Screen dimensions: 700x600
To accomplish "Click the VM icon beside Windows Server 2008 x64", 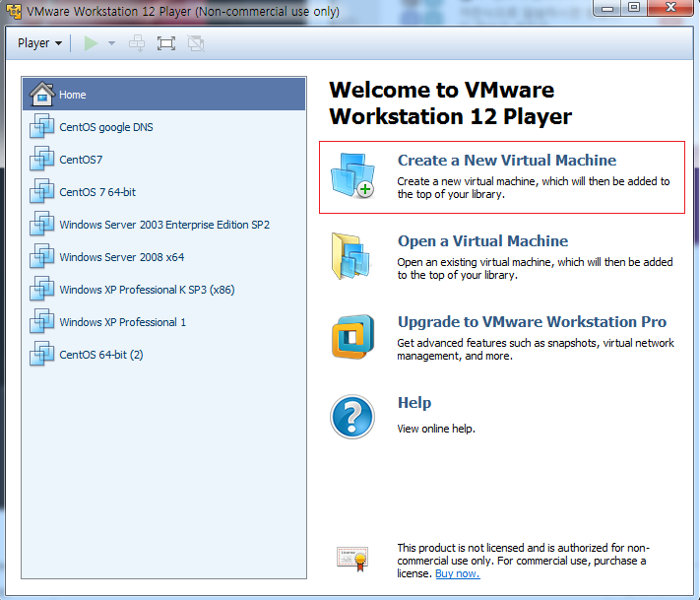I will (x=42, y=256).
